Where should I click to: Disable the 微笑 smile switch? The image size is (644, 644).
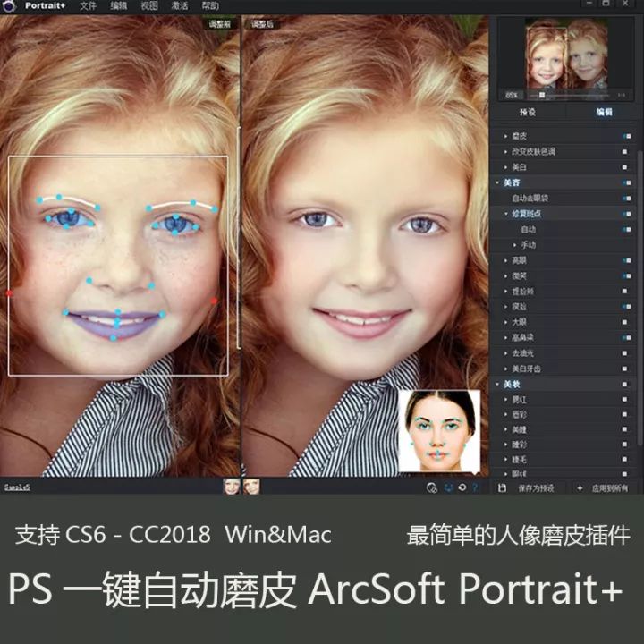624,275
